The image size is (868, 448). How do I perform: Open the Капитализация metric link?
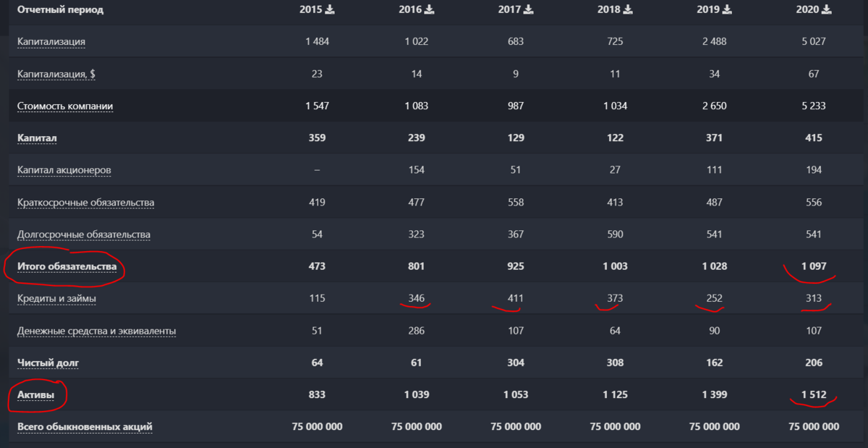point(51,41)
